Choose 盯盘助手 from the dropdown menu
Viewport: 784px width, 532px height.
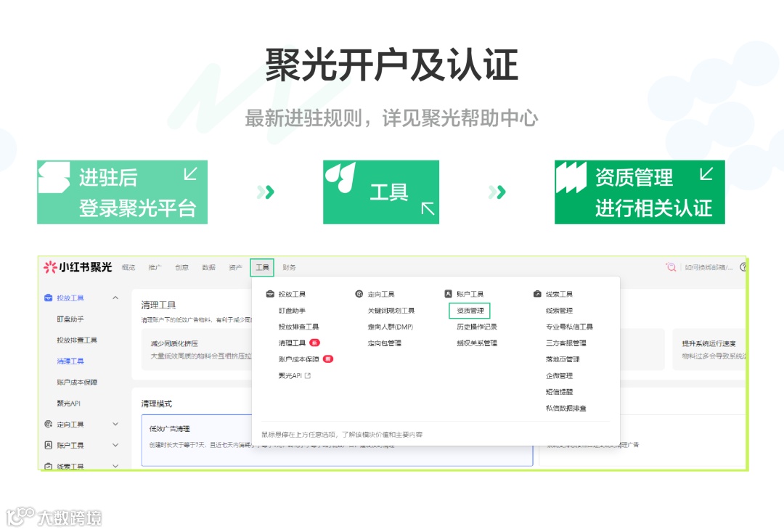(x=292, y=311)
